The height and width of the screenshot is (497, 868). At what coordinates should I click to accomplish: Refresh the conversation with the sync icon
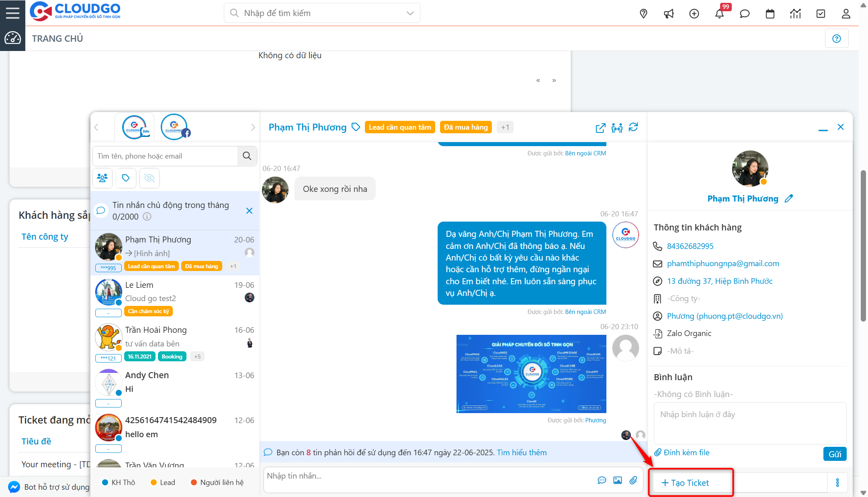(x=633, y=127)
